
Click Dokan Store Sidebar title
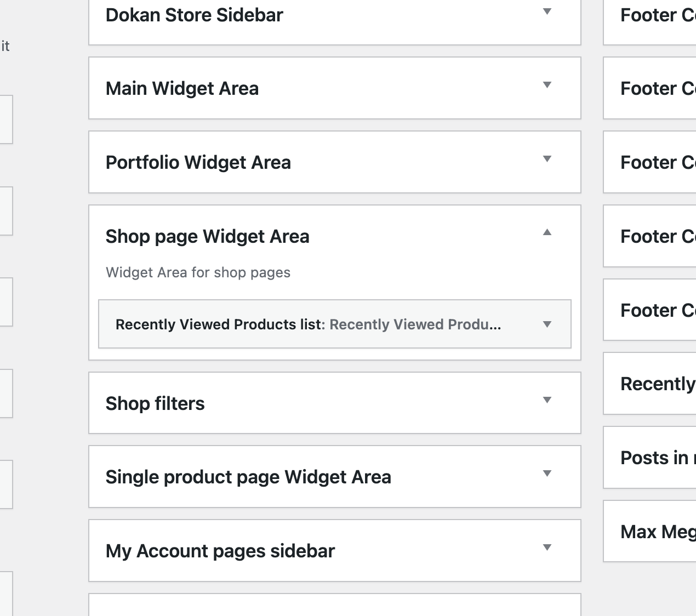click(x=194, y=15)
